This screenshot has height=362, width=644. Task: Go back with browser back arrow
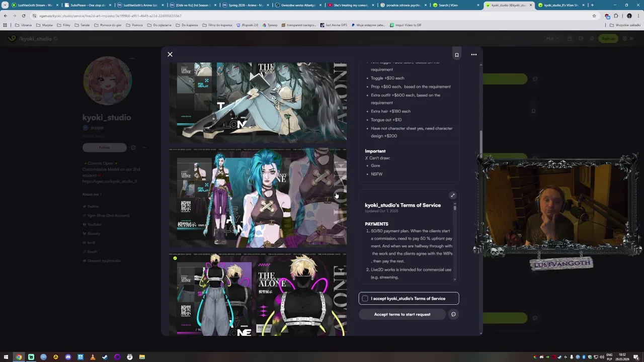click(6, 16)
